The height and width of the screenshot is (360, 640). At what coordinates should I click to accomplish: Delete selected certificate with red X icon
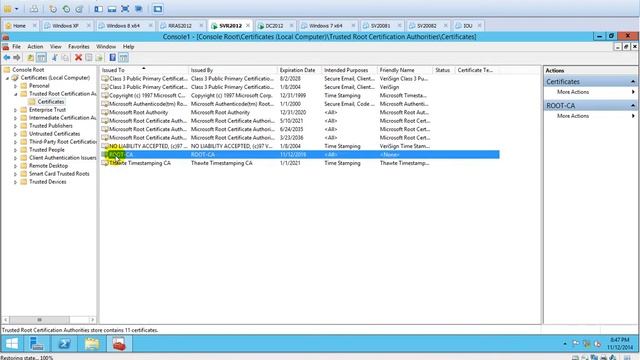click(78, 58)
